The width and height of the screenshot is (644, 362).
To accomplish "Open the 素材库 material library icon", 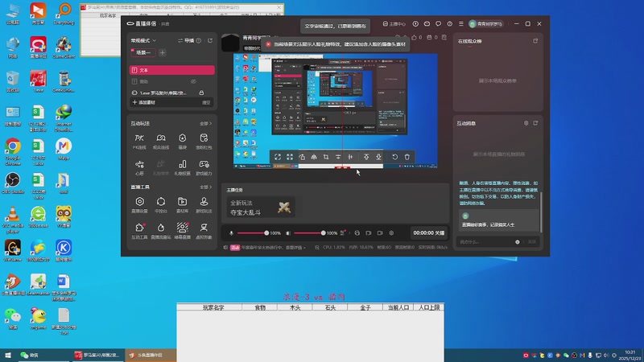I will click(x=183, y=205).
